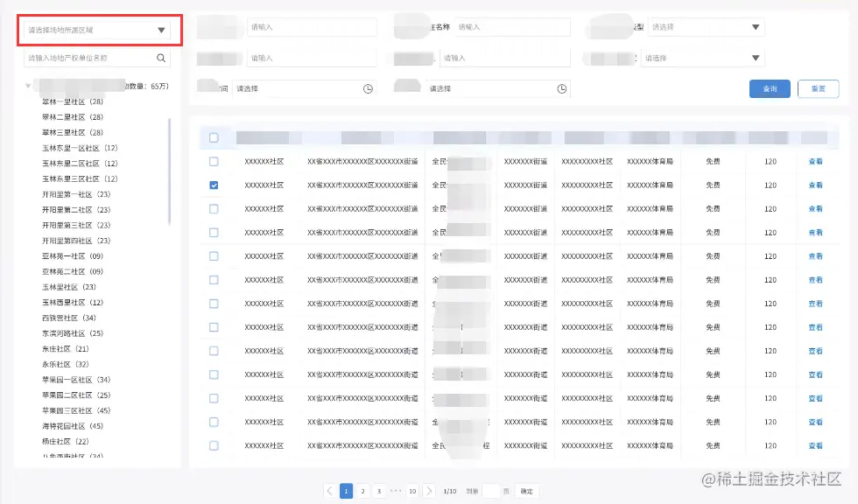Click the 请输入 field beside the 名称 label
Screen dimensions: 858x504
(x=512, y=27)
